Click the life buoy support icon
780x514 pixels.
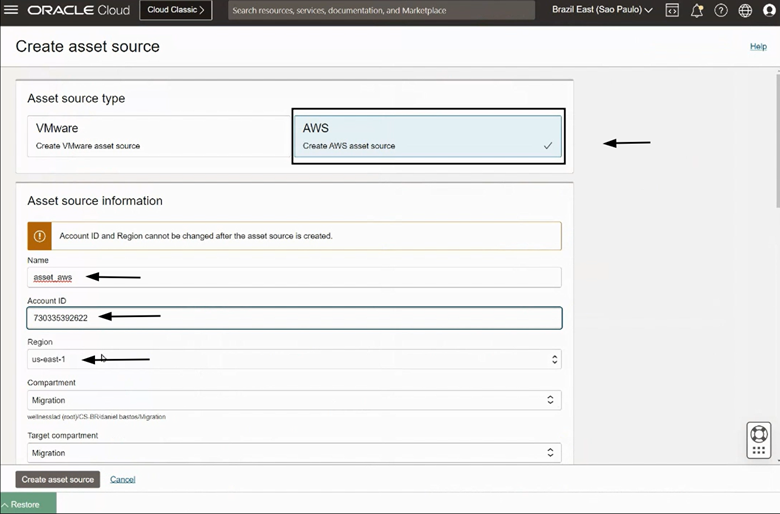pyautogui.click(x=759, y=437)
